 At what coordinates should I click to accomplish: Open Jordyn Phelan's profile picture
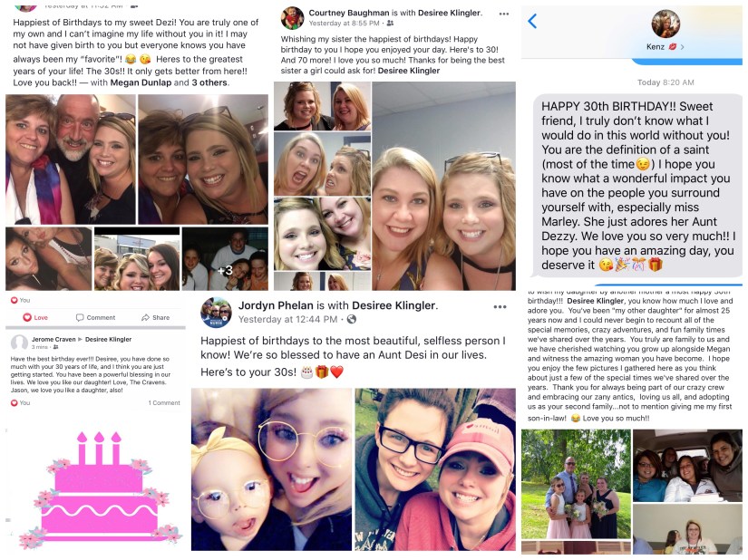[x=216, y=313]
